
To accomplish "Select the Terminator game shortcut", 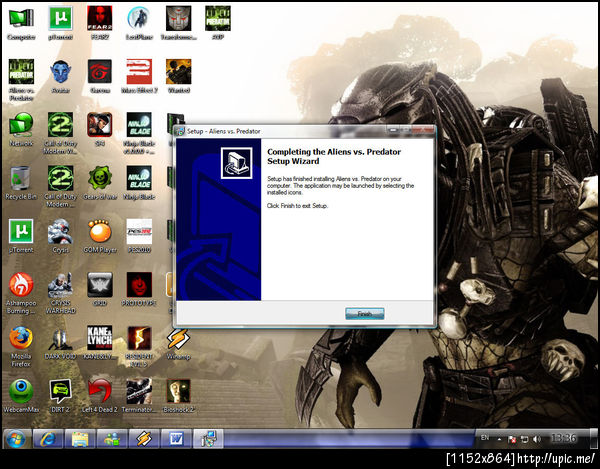I will (139, 396).
